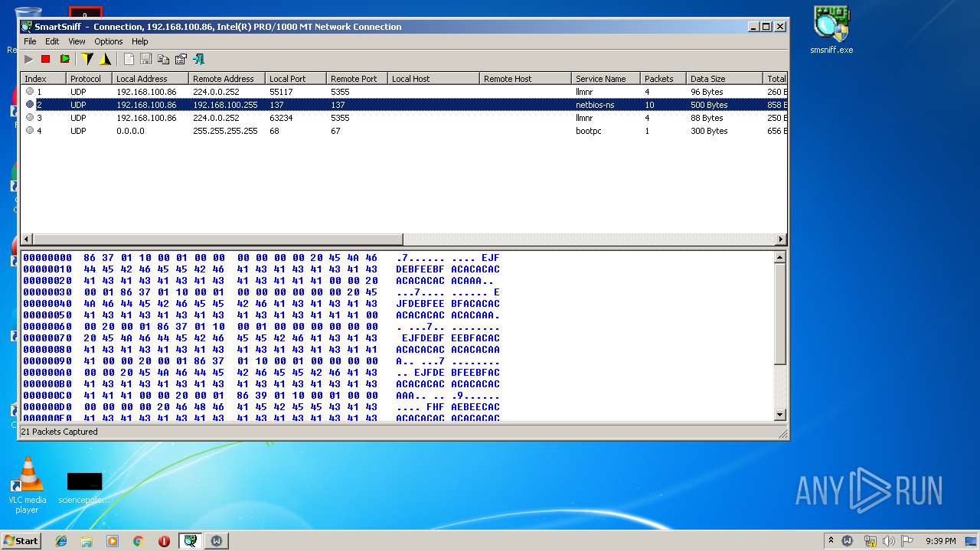Click the hex pane vertical scrollbar thumb
The width and height of the screenshot is (980, 551).
click(x=780, y=313)
